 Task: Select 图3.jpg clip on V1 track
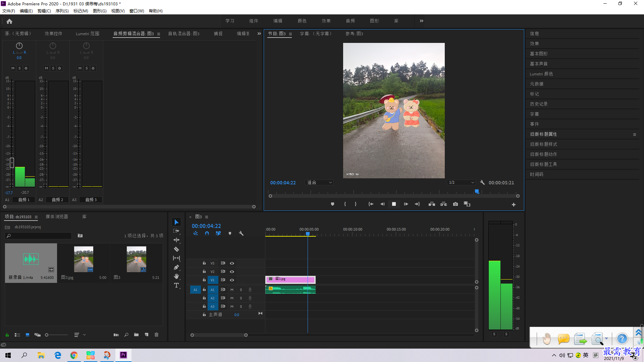[x=290, y=279]
